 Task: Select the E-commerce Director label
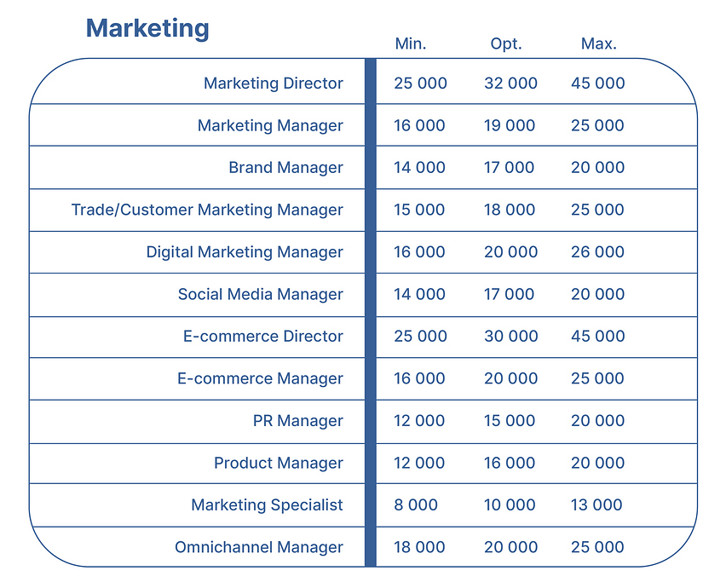click(x=263, y=336)
